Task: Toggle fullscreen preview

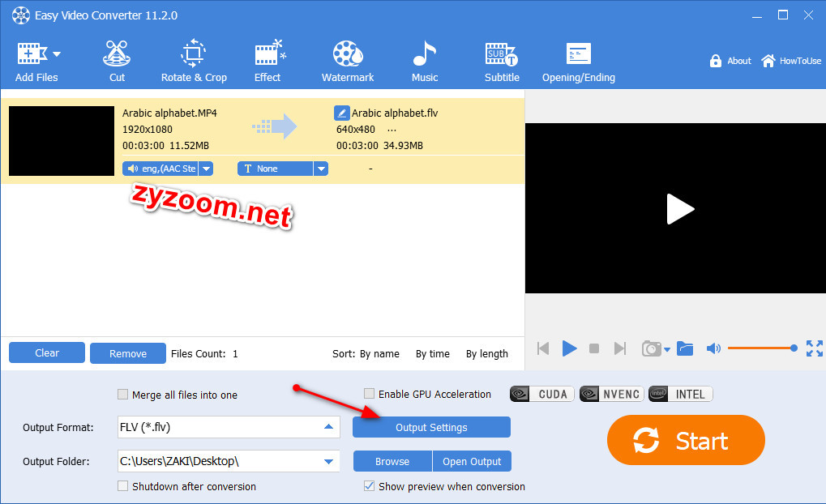Action: [x=815, y=348]
